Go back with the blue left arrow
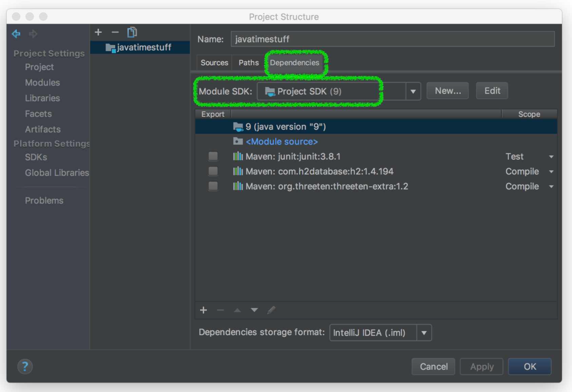Viewport: 572px width, 392px height. pyautogui.click(x=17, y=34)
